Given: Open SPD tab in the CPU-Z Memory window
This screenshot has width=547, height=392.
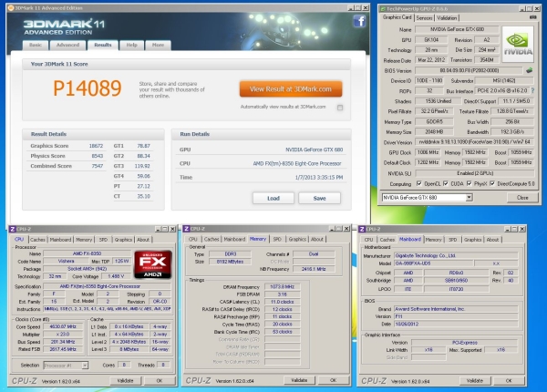Looking at the screenshot, I should [x=277, y=239].
